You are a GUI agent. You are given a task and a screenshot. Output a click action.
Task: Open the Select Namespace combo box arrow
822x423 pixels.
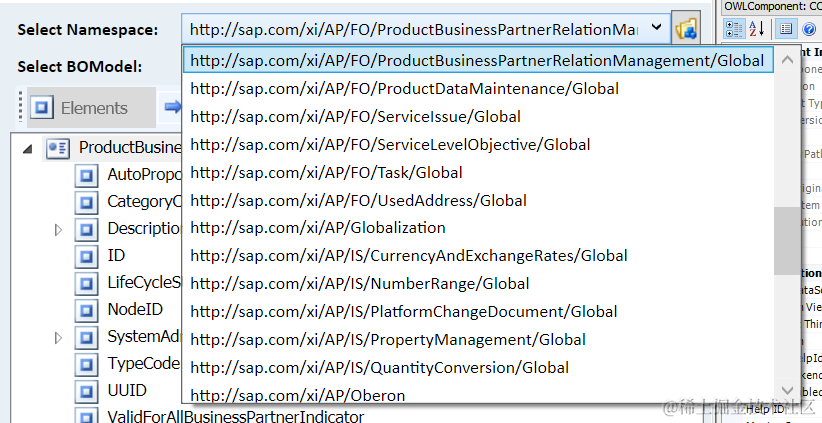pos(656,28)
